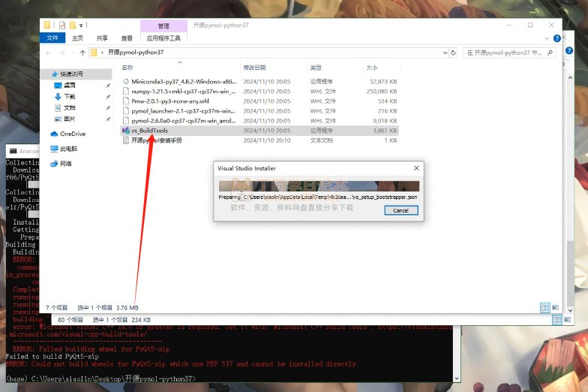The image size is (588, 392).
Task: Click the 开源pymol-python37 breadcrumb in the address bar
Action: click(136, 53)
